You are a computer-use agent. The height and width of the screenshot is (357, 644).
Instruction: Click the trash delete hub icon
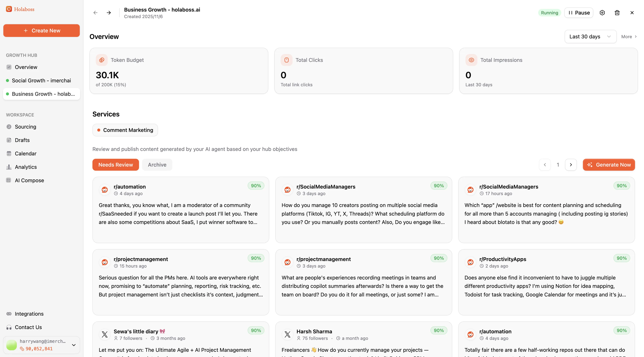coord(617,13)
